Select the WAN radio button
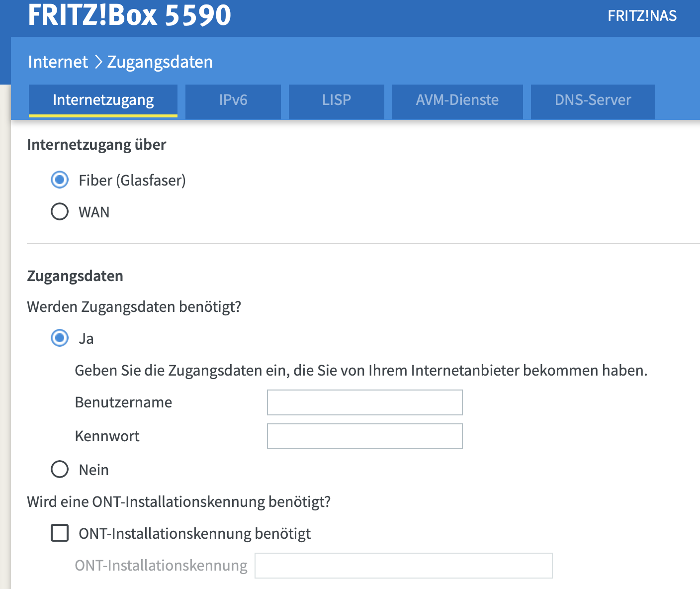700x589 pixels. click(60, 211)
